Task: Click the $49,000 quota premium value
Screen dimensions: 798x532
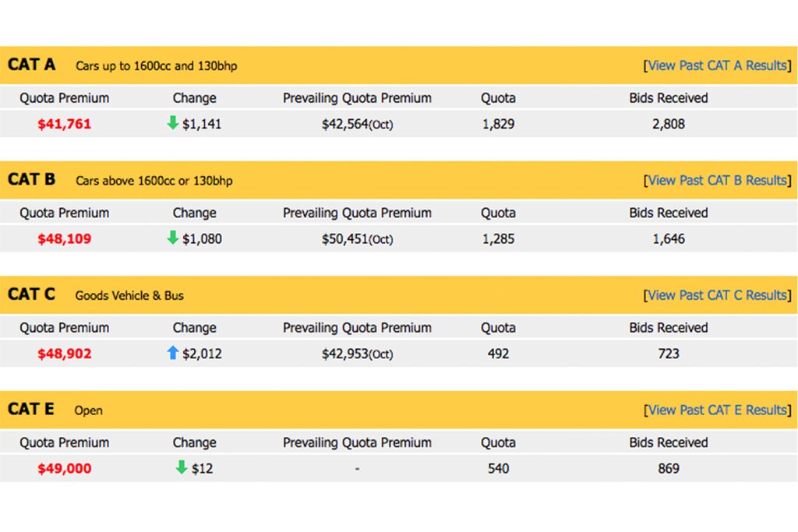Action: click(65, 469)
